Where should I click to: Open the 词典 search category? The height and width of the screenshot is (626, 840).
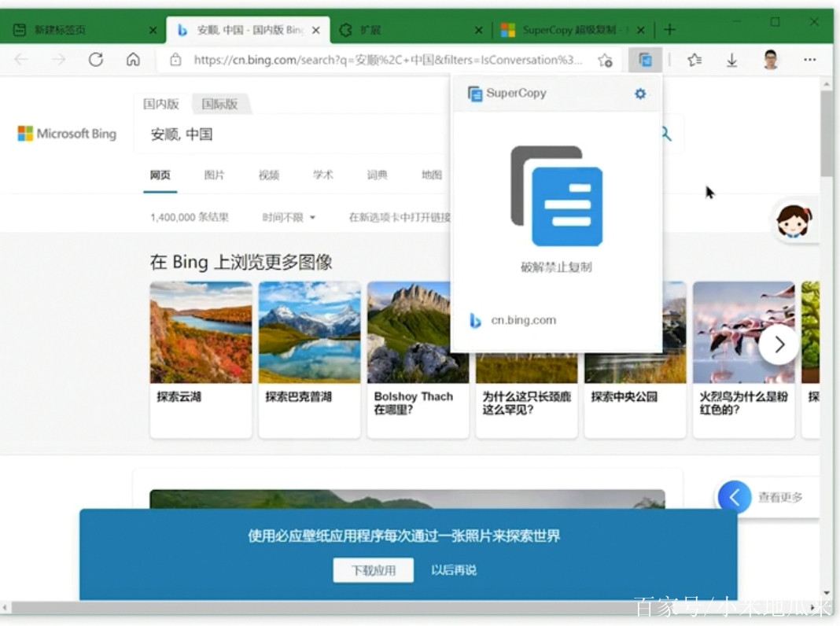click(x=378, y=175)
